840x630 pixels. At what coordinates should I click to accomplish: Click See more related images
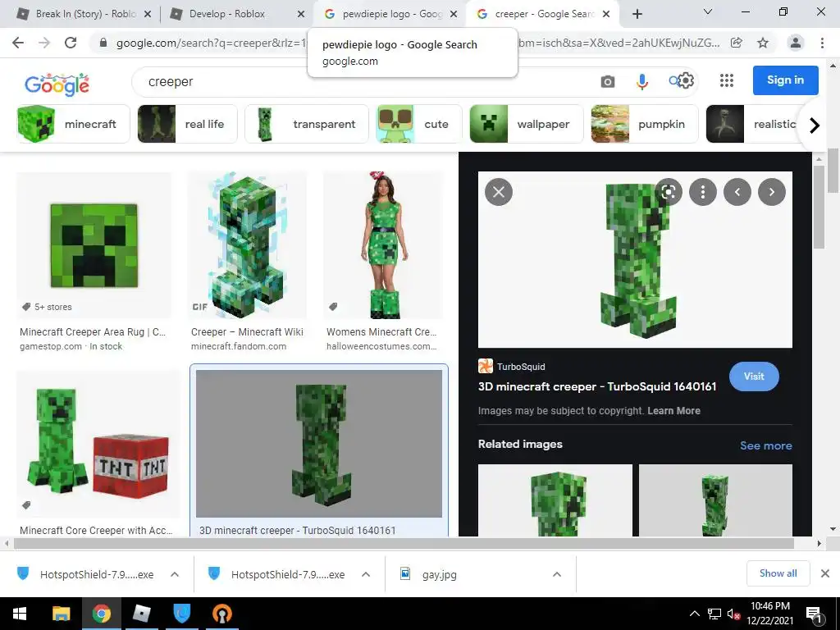[x=765, y=445]
